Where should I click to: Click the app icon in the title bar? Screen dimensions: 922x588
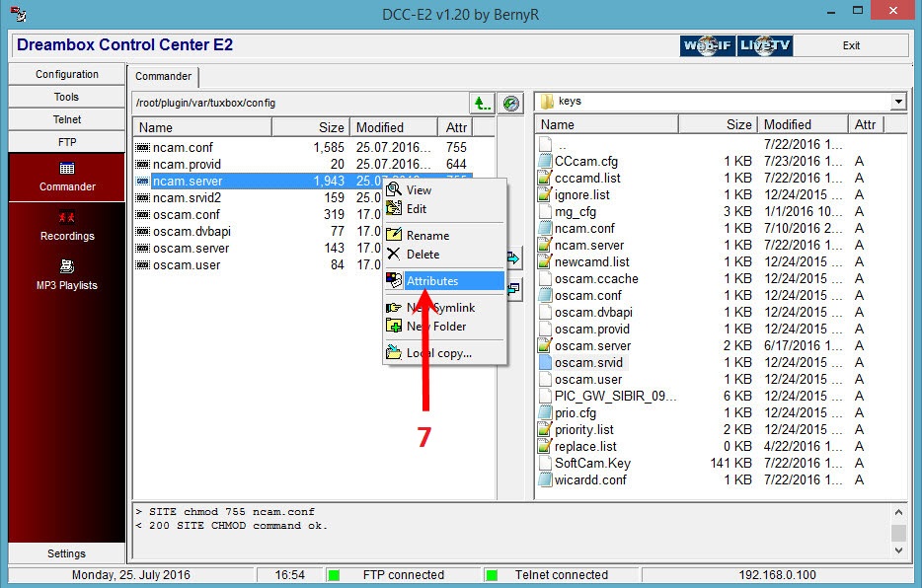pyautogui.click(x=16, y=15)
